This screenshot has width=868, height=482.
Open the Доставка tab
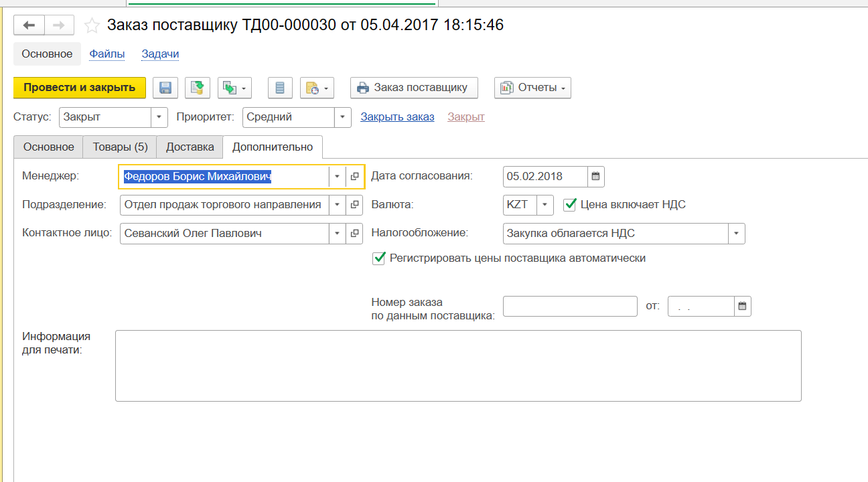coord(190,147)
